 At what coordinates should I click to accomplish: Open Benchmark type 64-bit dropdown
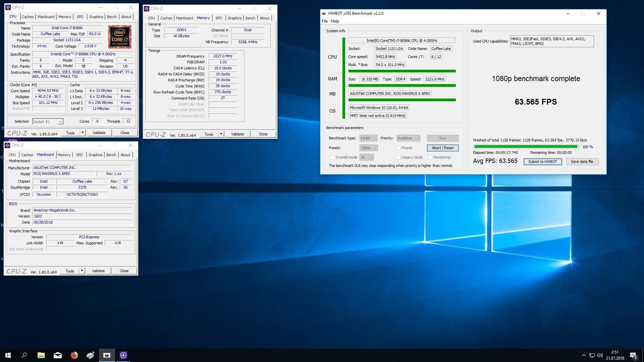(x=368, y=138)
